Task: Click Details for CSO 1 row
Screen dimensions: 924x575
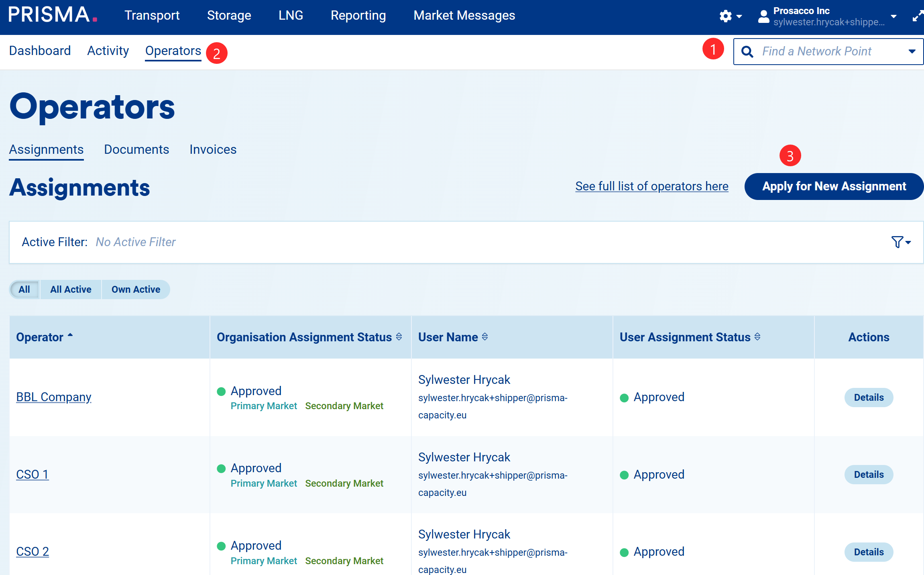Action: pos(869,475)
